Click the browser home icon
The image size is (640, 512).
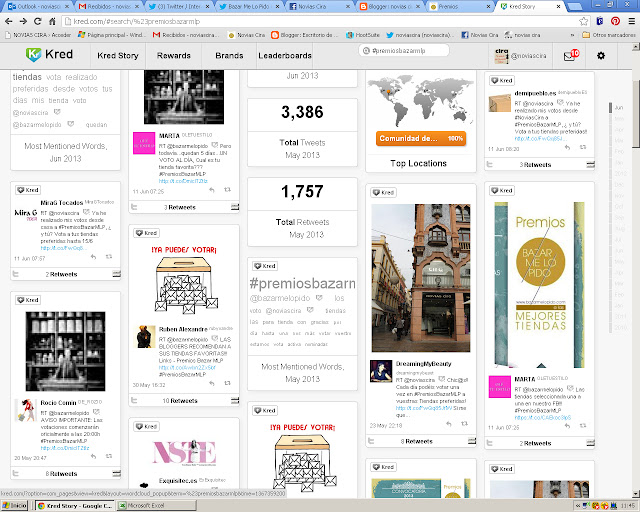[52, 21]
